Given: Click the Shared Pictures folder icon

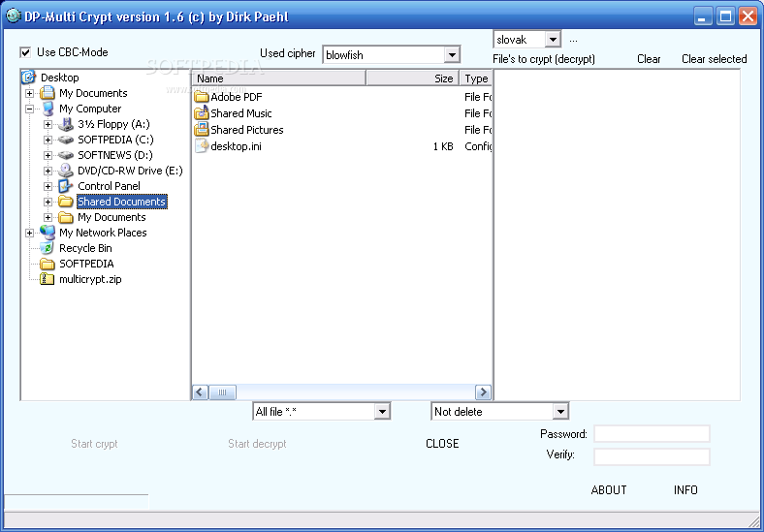Looking at the screenshot, I should pyautogui.click(x=202, y=129).
